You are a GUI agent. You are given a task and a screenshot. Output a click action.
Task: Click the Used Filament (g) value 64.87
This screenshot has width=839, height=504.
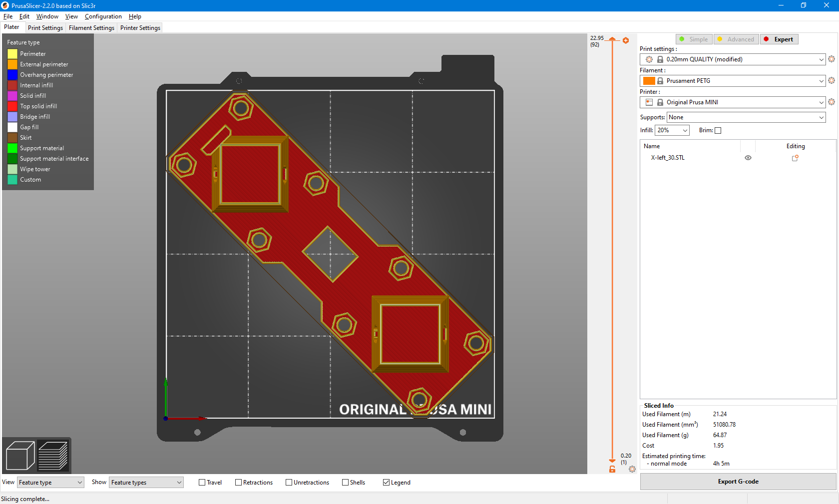pyautogui.click(x=720, y=435)
